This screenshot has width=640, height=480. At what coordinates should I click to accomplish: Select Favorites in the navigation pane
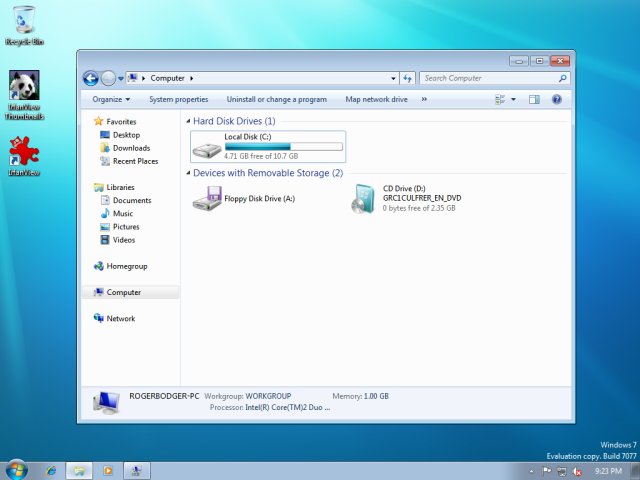(115, 122)
